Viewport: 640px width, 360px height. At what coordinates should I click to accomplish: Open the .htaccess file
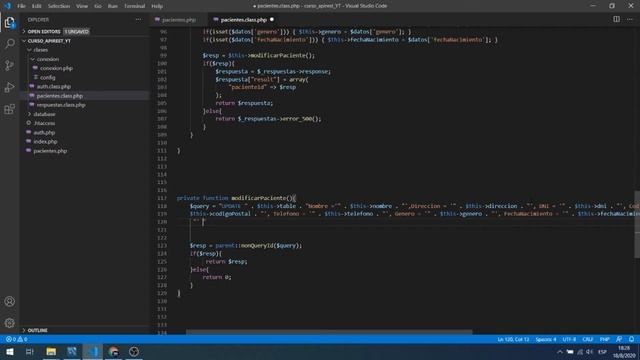coord(44,123)
